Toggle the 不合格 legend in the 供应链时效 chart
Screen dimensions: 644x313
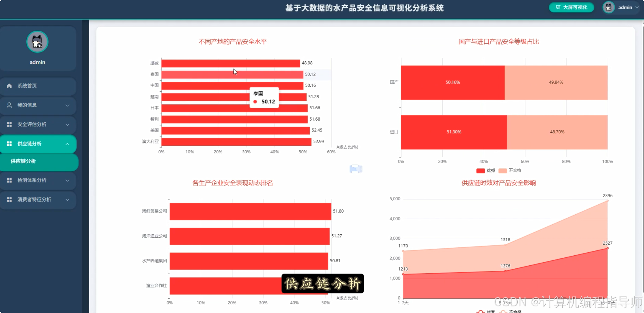(x=510, y=311)
